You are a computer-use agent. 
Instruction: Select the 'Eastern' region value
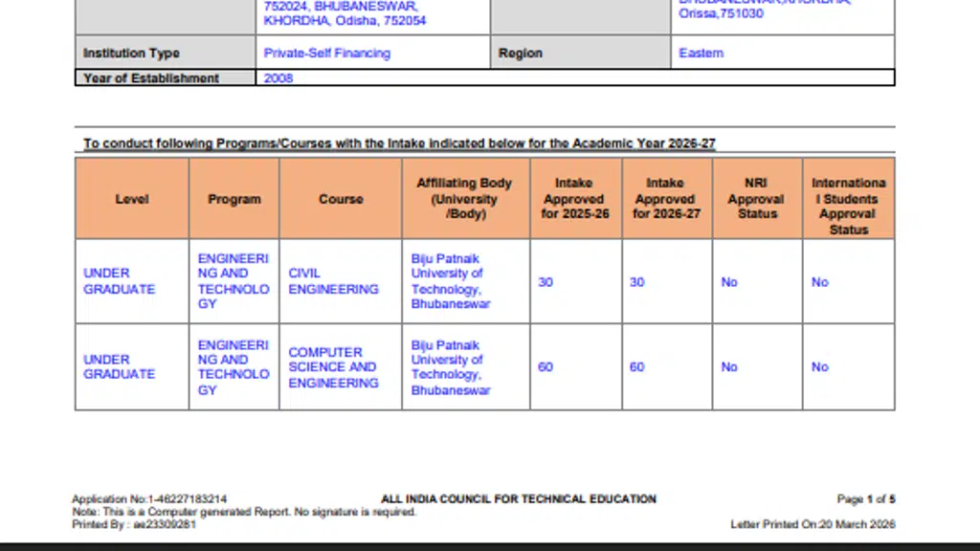pos(701,54)
